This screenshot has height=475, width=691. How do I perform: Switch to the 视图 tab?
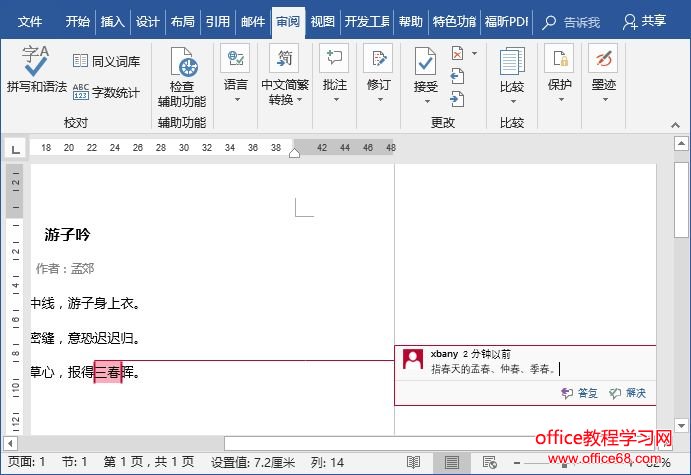(x=323, y=22)
